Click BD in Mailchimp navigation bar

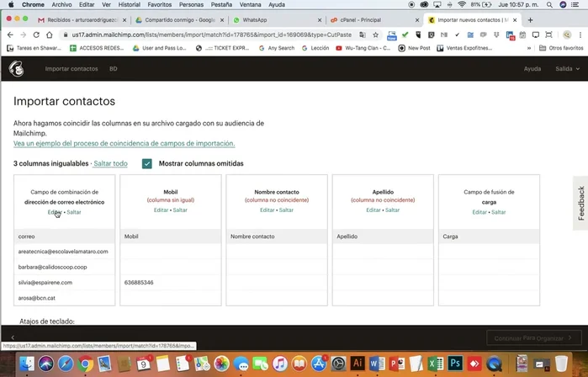point(114,69)
